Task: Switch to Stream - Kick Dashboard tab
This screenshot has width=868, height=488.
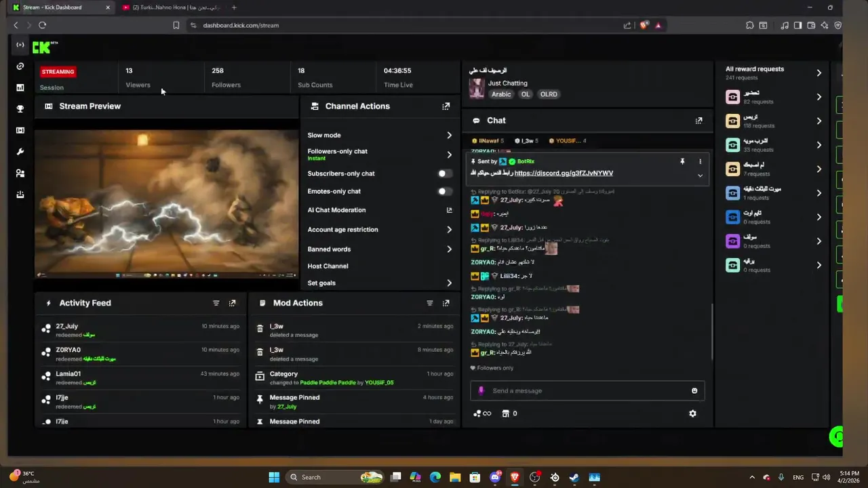Action: [x=61, y=7]
